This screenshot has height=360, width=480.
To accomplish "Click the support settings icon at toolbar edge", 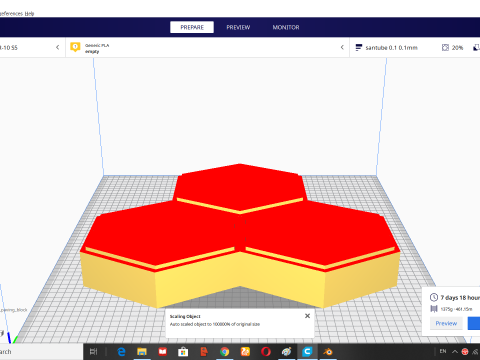I will click(477, 47).
